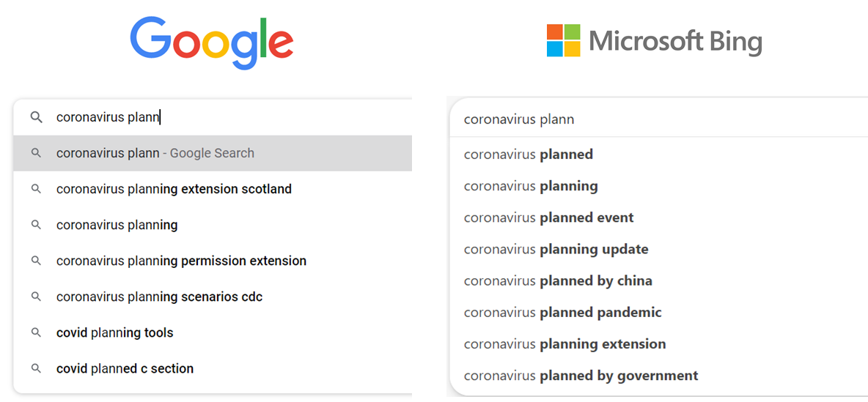Viewport: 868px width, 402px height.
Task: Choose Bing suggestion 'coronavirus planning update'
Action: pyautogui.click(x=556, y=249)
